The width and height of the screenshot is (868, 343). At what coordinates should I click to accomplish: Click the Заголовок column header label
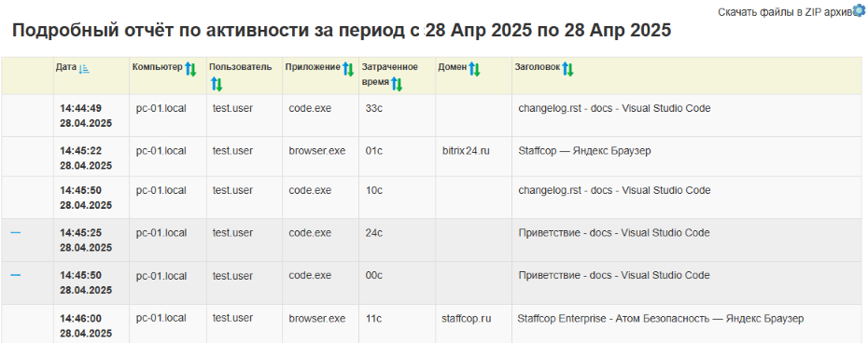tap(538, 67)
